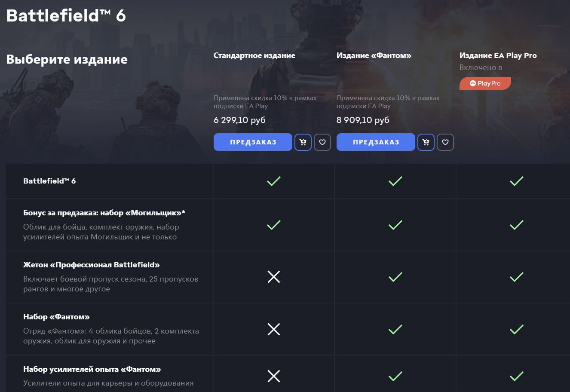Click Standard edition cross in Набор «Фантом» row
The width and height of the screenshot is (570, 392).
pos(274,329)
